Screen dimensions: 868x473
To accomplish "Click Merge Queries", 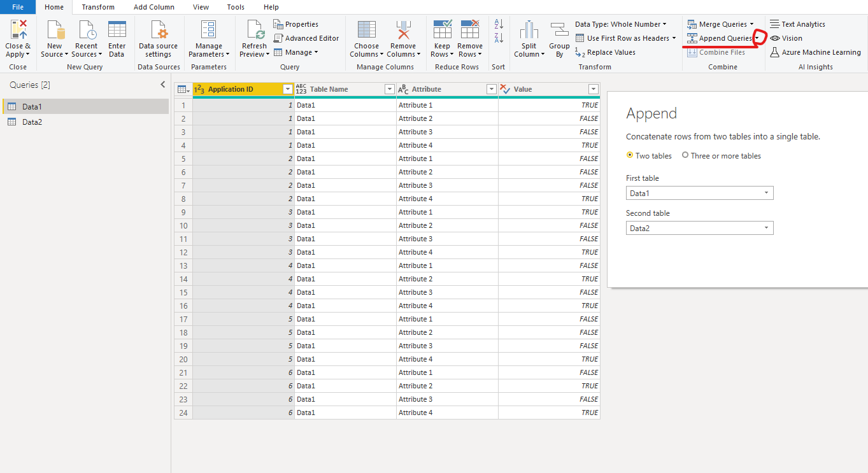I will point(720,24).
